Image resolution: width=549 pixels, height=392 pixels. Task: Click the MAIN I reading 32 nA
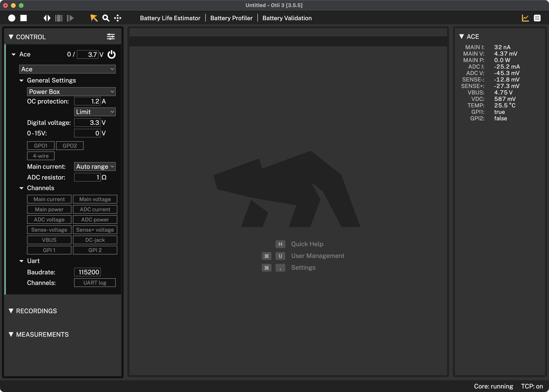[502, 47]
